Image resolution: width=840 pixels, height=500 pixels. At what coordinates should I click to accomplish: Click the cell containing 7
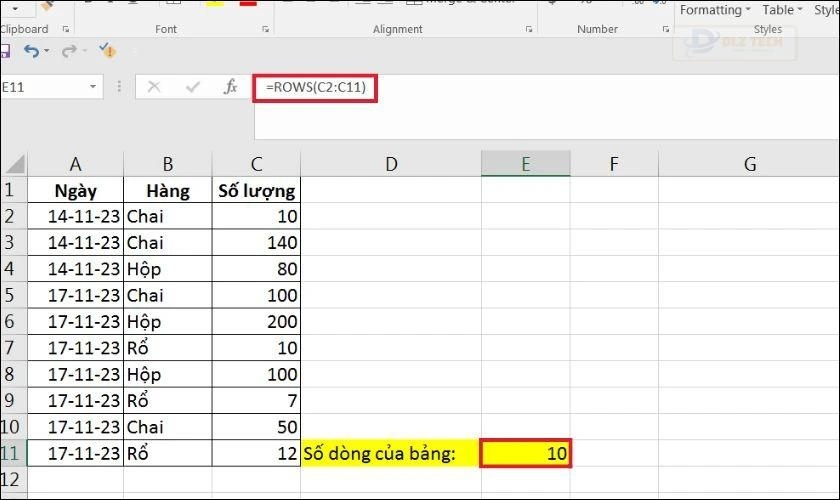pos(257,401)
